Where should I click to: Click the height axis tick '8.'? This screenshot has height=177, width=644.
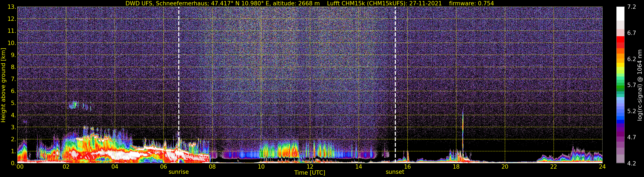coord(13,67)
